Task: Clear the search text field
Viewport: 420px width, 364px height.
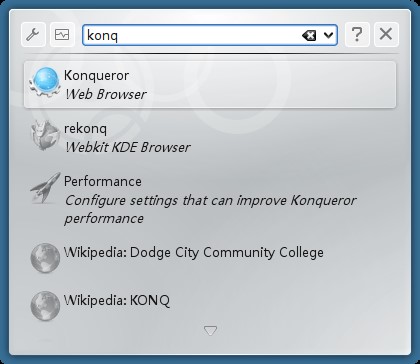Action: point(309,35)
